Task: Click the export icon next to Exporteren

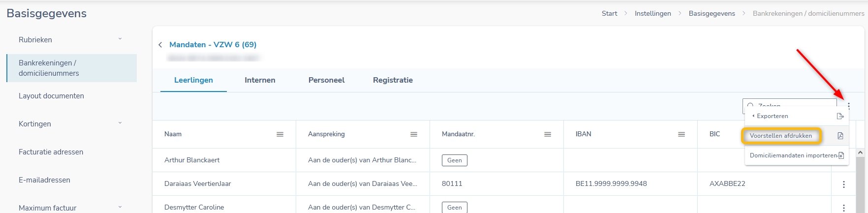Action: tap(840, 116)
